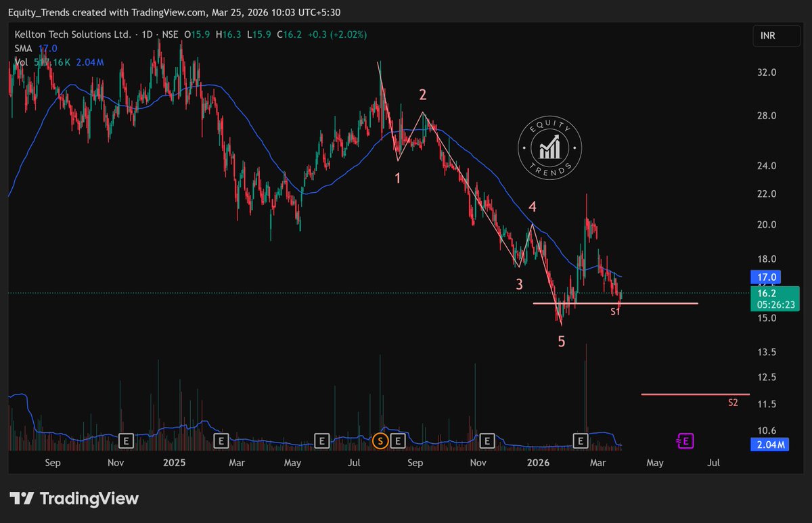Click the 11.5 price axis label
Viewport: 812px width, 523px height.
click(x=766, y=404)
